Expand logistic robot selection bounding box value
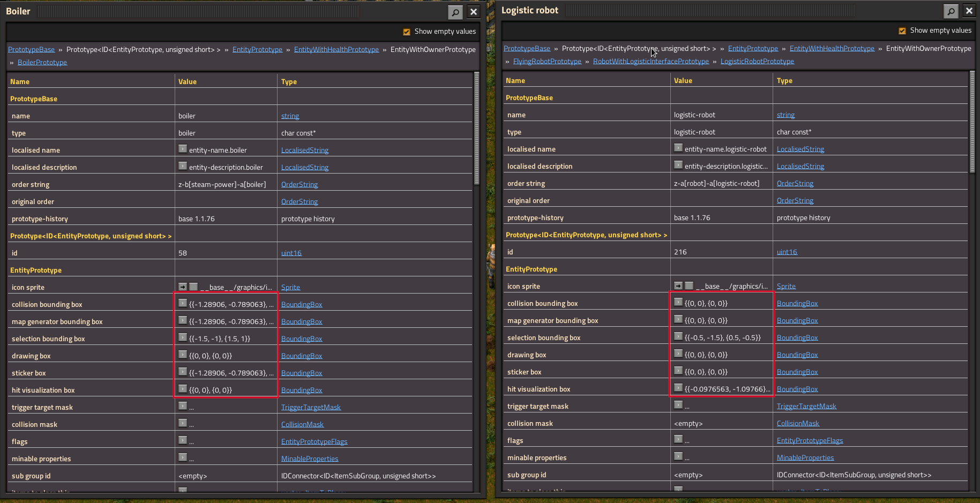This screenshot has width=980, height=503. coord(678,336)
